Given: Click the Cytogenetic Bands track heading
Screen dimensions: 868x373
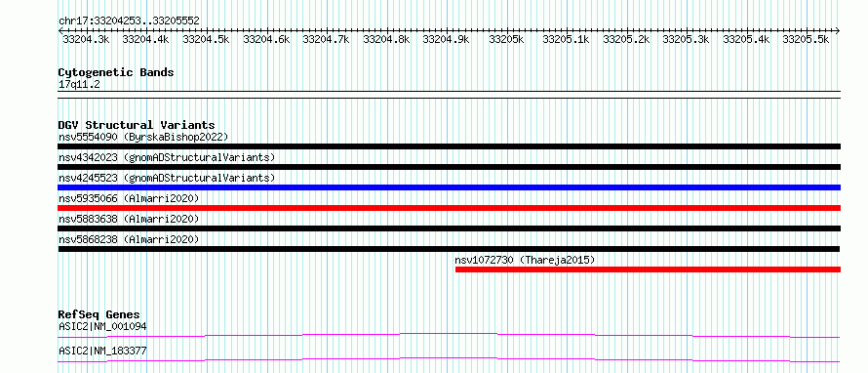Looking at the screenshot, I should pos(116,72).
